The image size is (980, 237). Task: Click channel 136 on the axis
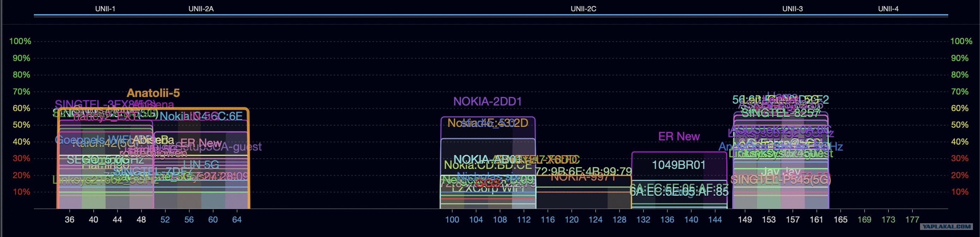click(667, 219)
